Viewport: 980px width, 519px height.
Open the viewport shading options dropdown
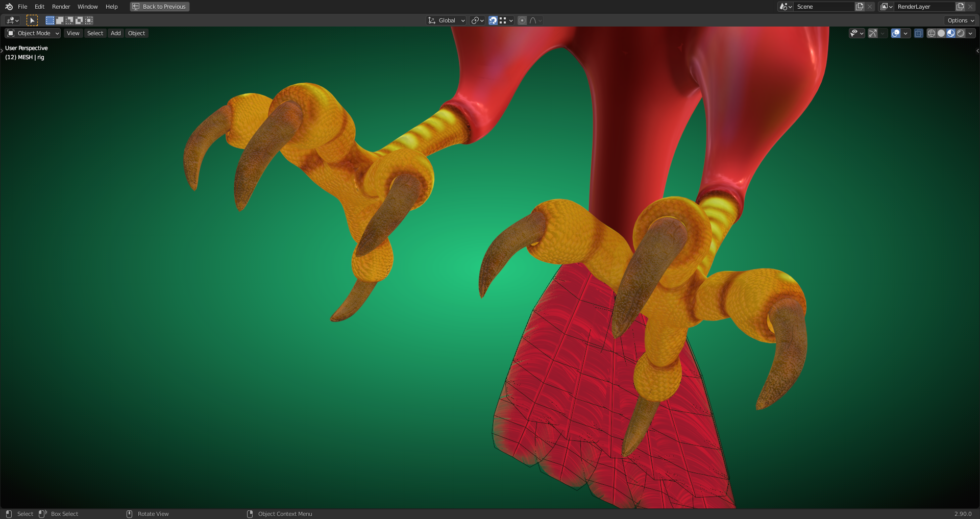coord(970,33)
